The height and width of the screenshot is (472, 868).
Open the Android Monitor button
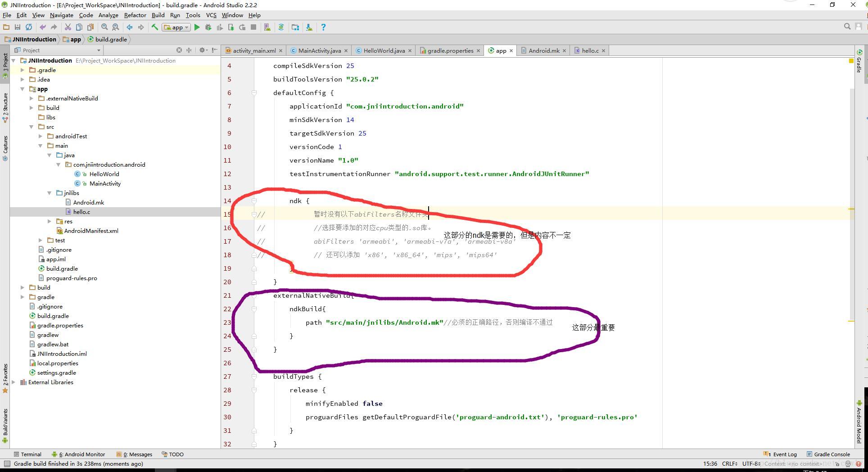(x=78, y=454)
